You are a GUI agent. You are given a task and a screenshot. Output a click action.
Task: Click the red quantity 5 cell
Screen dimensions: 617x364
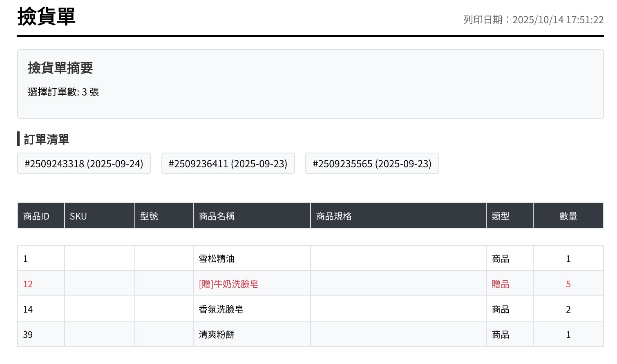pos(568,284)
